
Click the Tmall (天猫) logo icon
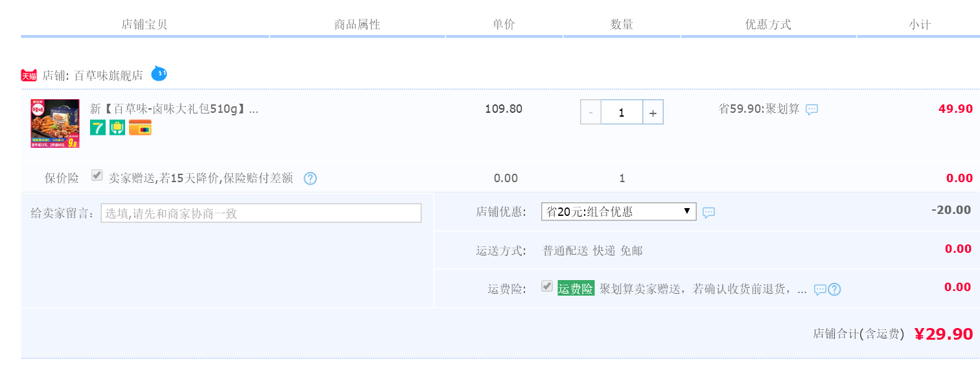click(29, 75)
